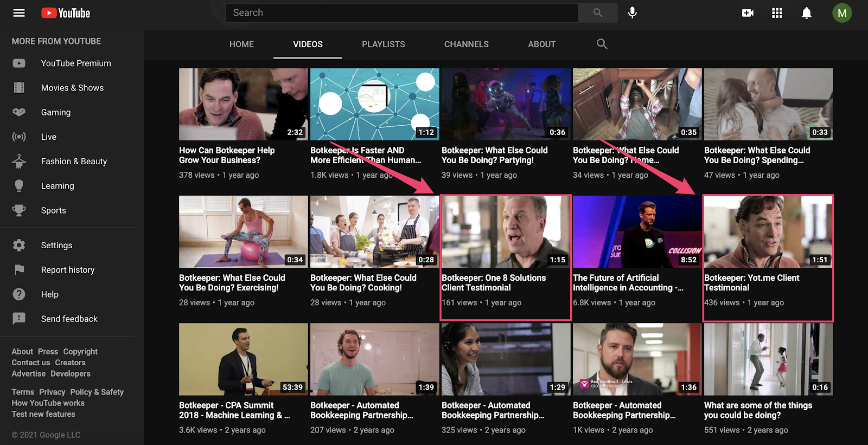Open Learning section label
The image size is (868, 445).
pyautogui.click(x=58, y=186)
